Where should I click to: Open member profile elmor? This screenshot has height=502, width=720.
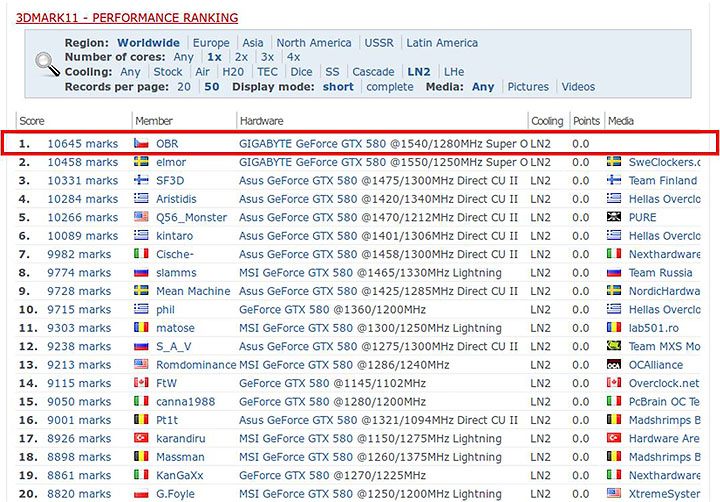click(x=171, y=162)
